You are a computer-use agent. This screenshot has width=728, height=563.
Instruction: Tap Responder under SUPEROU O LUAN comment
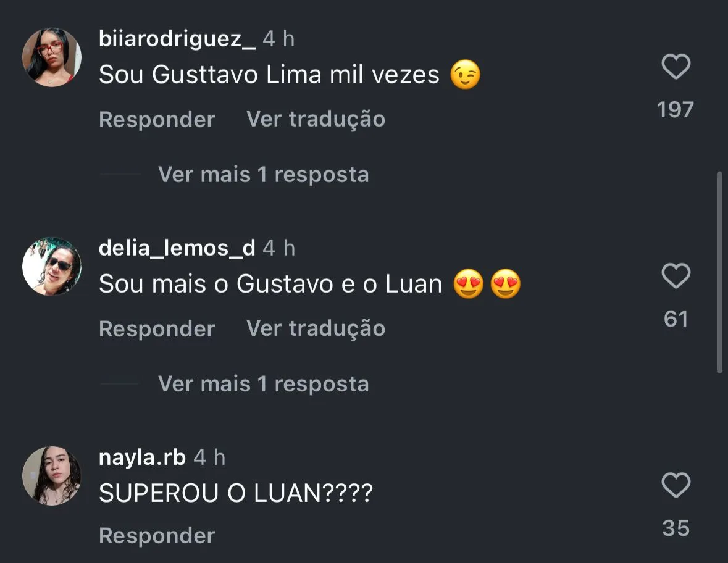(x=157, y=536)
